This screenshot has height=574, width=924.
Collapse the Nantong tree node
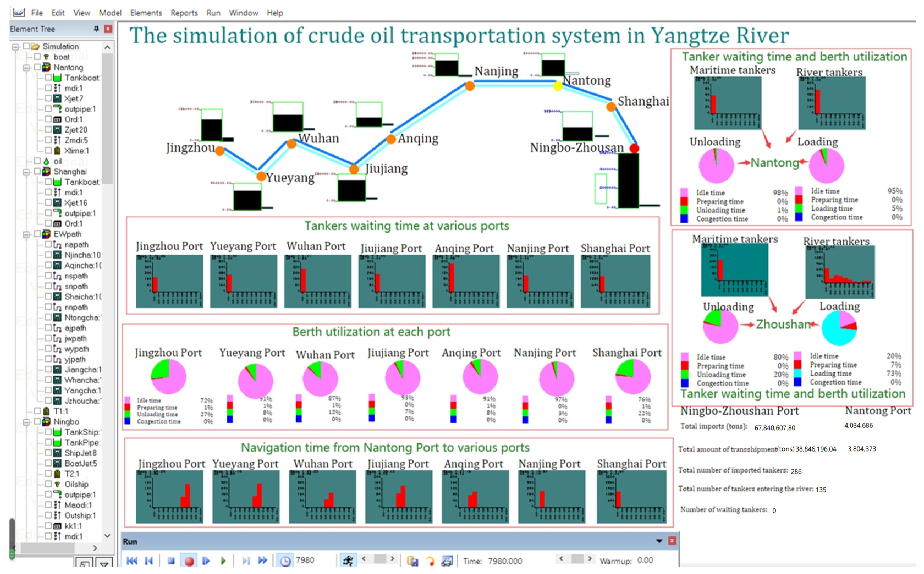pyautogui.click(x=26, y=68)
